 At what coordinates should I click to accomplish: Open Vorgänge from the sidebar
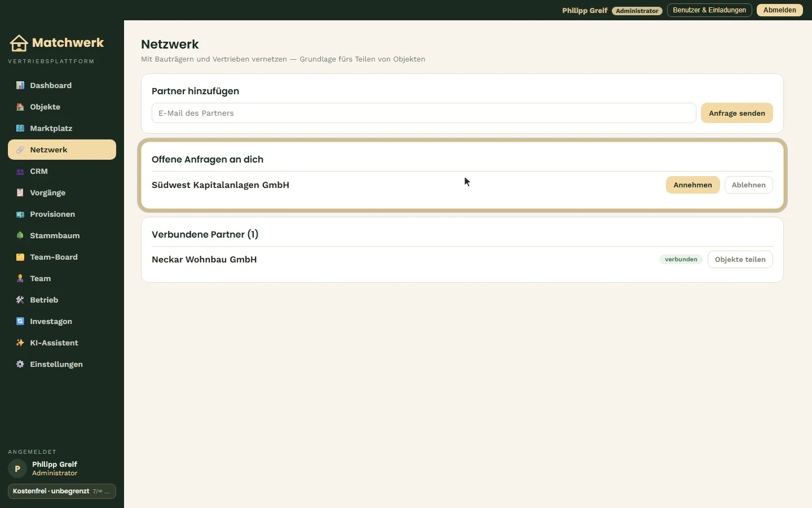click(x=62, y=192)
